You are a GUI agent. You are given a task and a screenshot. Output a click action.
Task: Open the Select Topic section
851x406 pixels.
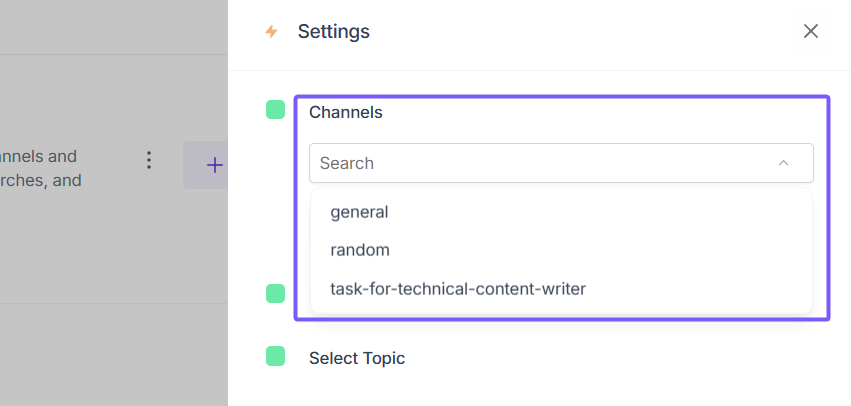(x=357, y=358)
